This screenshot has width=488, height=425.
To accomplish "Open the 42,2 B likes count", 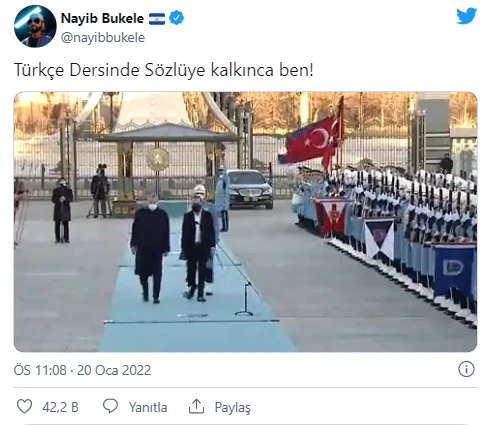I will tap(60, 407).
